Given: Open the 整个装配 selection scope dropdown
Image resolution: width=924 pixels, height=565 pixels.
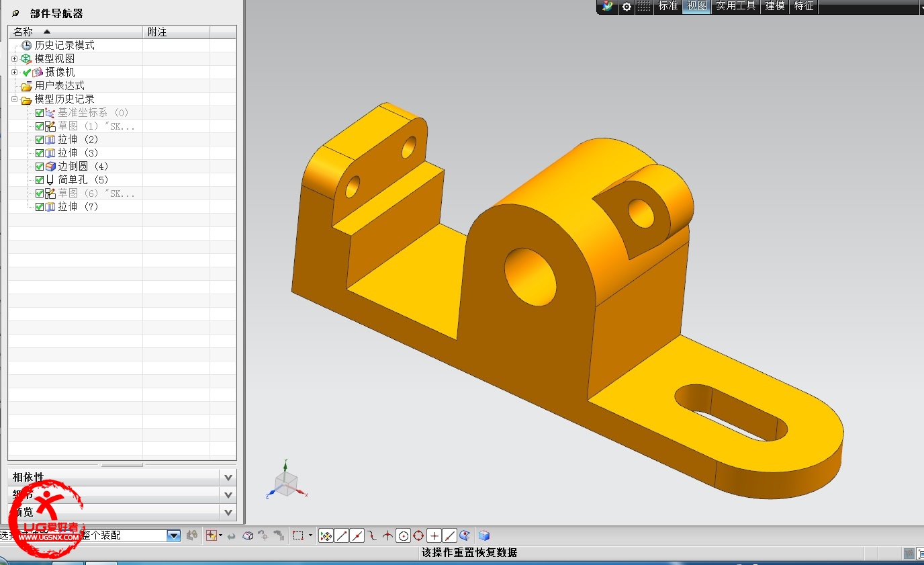Looking at the screenshot, I should pos(174,535).
